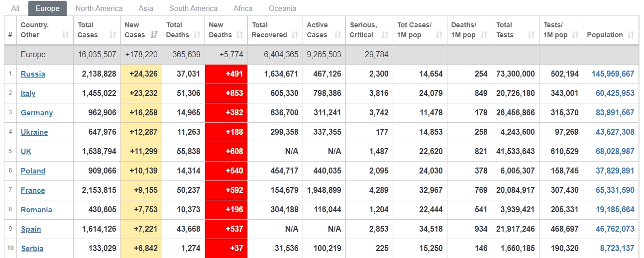Toggle sort on New Cases column
This screenshot has width=644, height=258.
[x=154, y=35]
